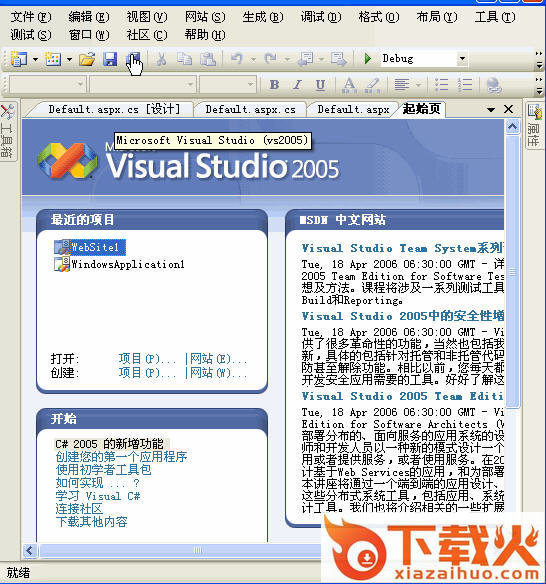The image size is (546, 584).
Task: Click the Navigate Forward icon
Action: [x=339, y=59]
